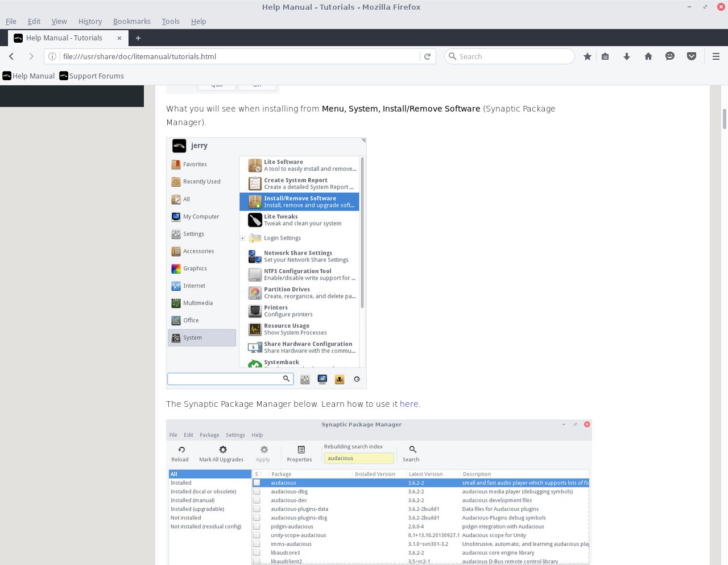Viewport: 728px width, 565px height.
Task: Open the Downloads arrow icon
Action: click(x=626, y=56)
